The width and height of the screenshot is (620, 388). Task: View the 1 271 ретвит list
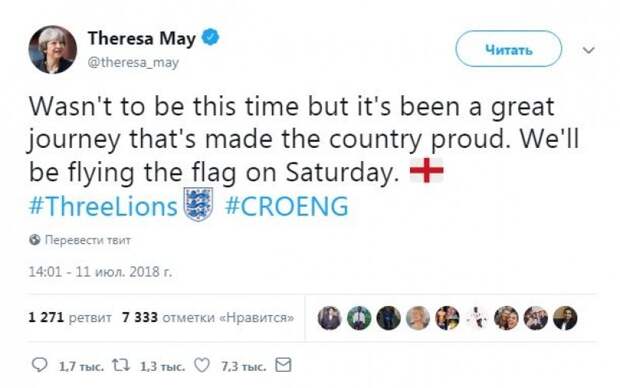tap(70, 318)
